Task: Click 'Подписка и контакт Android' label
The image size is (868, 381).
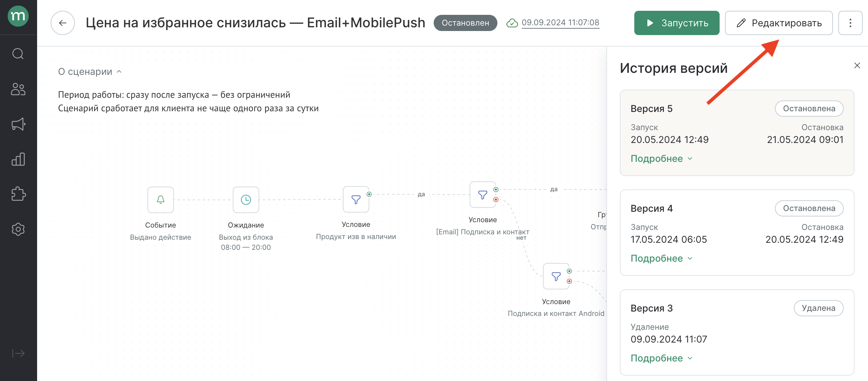Action: point(556,313)
